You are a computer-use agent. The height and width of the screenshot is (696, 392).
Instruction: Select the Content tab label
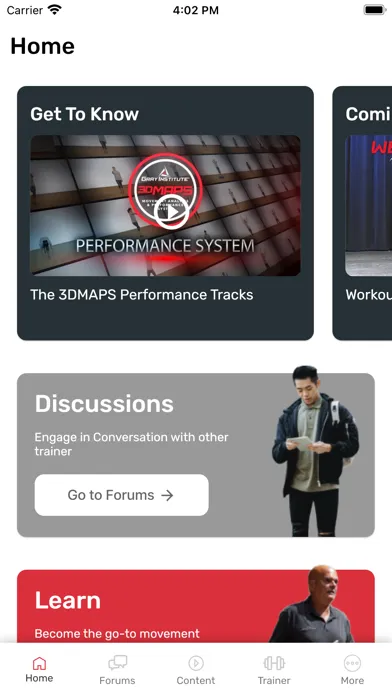[x=196, y=680]
